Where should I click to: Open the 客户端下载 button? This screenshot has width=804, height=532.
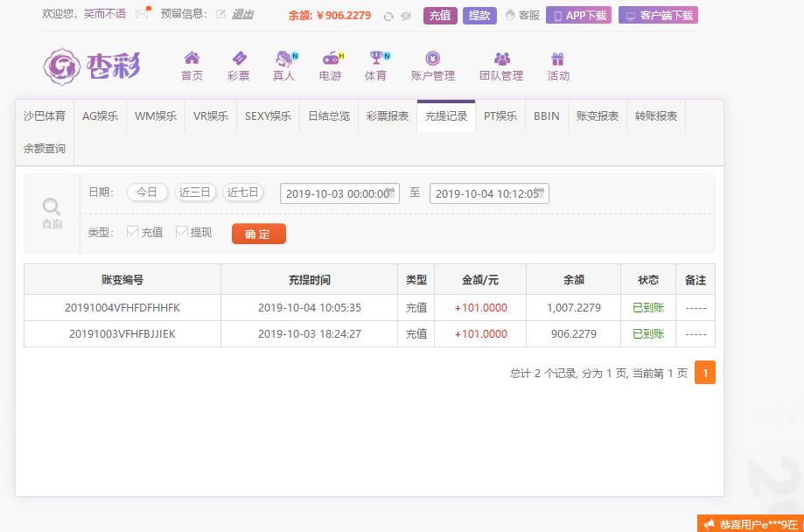coord(658,16)
